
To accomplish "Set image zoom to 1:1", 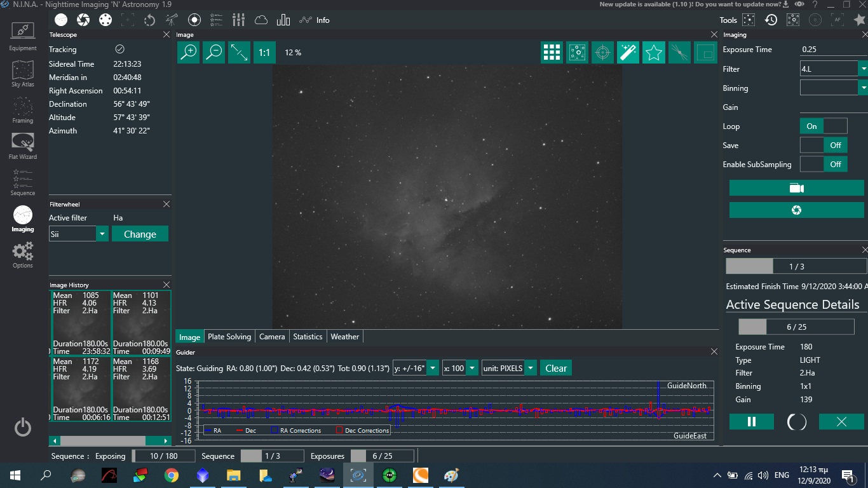I will tap(264, 53).
